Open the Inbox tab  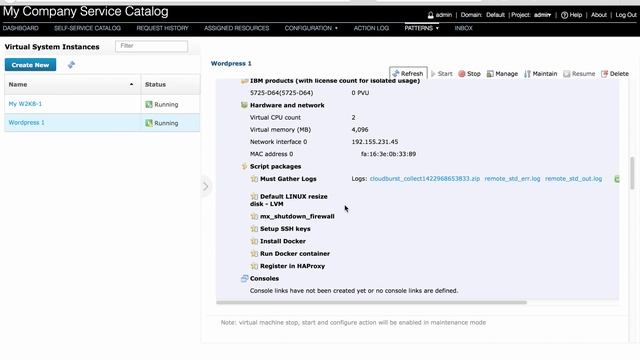click(x=463, y=28)
